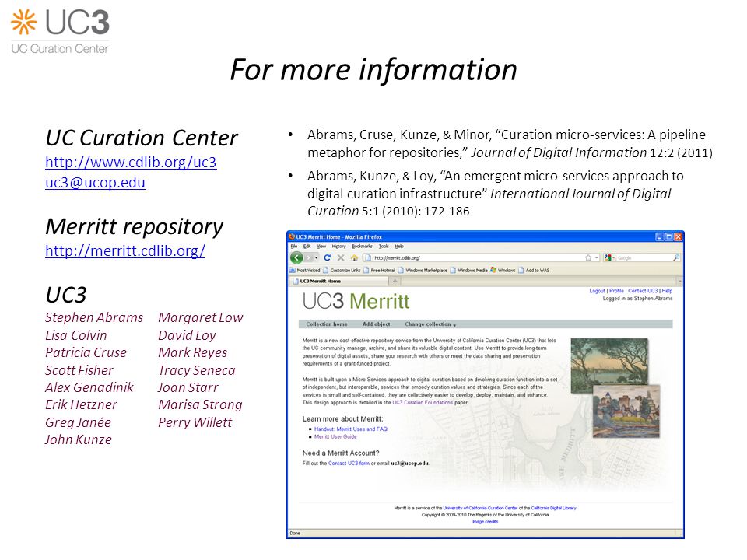Image resolution: width=747 pixels, height=560 pixels.
Task: Open the http://www.cdlib.org/uc3 link
Action: [131, 162]
